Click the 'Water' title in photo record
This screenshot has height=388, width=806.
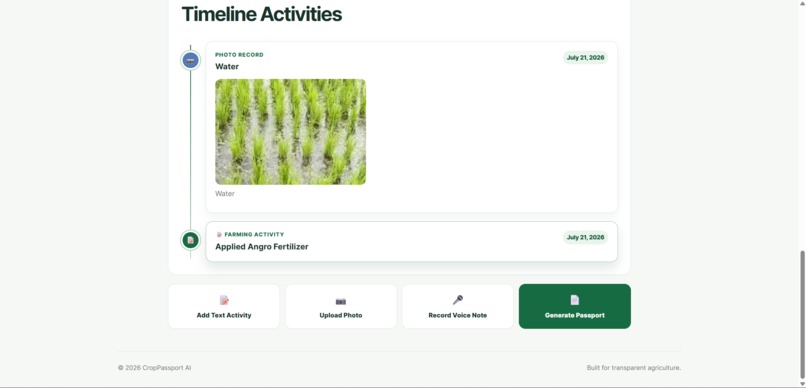point(227,67)
